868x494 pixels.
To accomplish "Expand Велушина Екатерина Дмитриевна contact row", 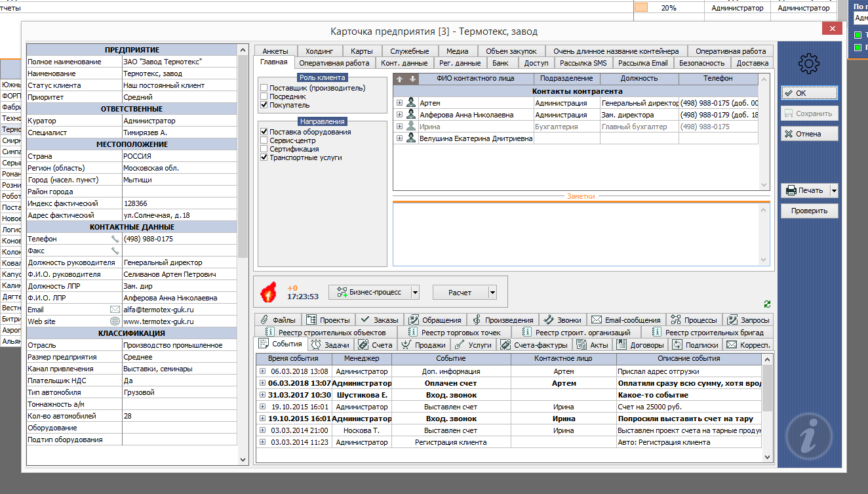I will click(x=399, y=138).
